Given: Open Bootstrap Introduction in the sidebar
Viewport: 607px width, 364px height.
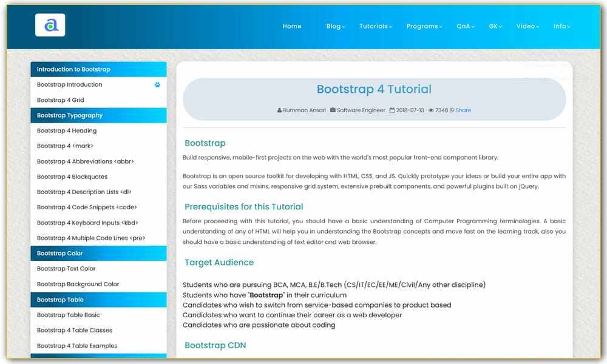Looking at the screenshot, I should (99, 85).
